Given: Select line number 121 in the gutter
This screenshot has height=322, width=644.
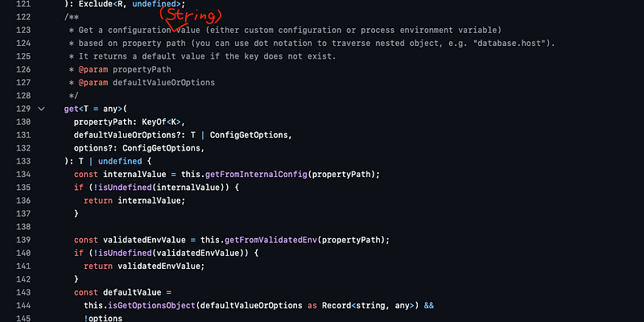Looking at the screenshot, I should tap(23, 4).
